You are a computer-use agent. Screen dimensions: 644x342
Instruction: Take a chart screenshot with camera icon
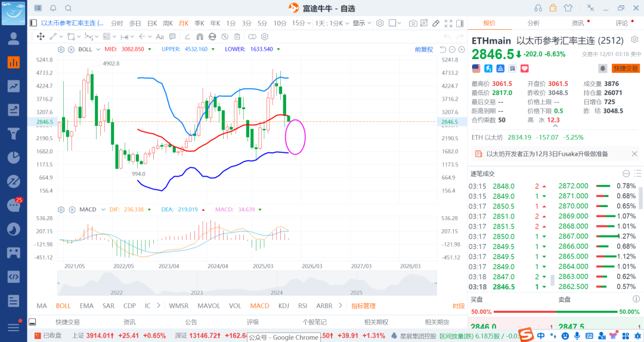click(x=413, y=23)
